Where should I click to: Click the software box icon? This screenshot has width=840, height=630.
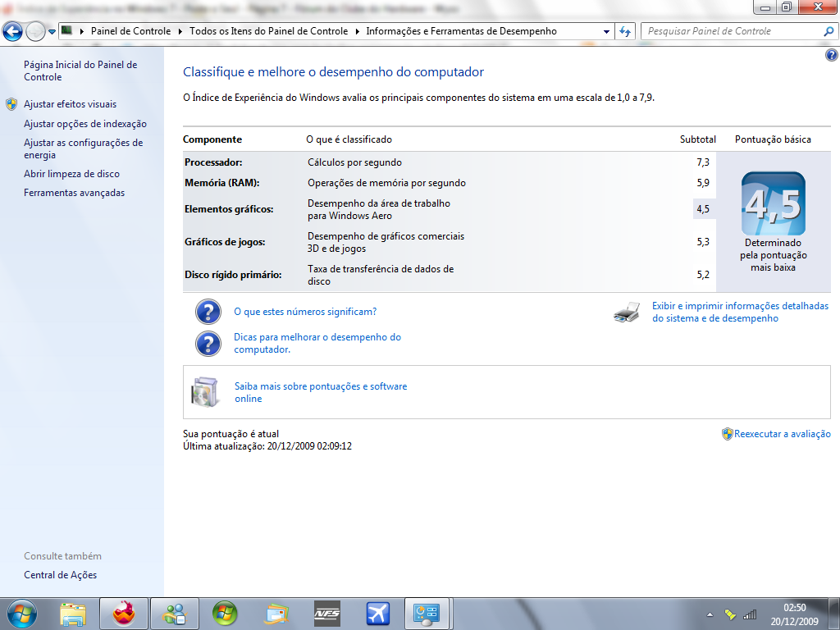pyautogui.click(x=205, y=391)
